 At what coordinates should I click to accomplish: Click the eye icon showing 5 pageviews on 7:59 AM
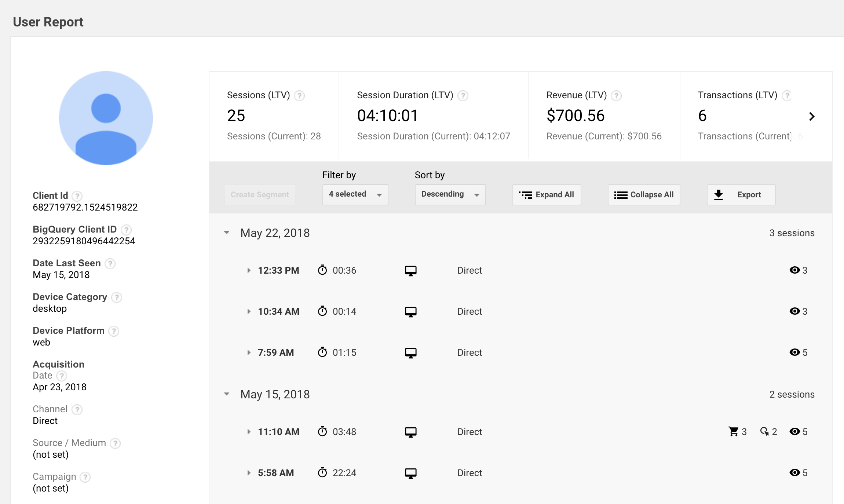coord(795,353)
